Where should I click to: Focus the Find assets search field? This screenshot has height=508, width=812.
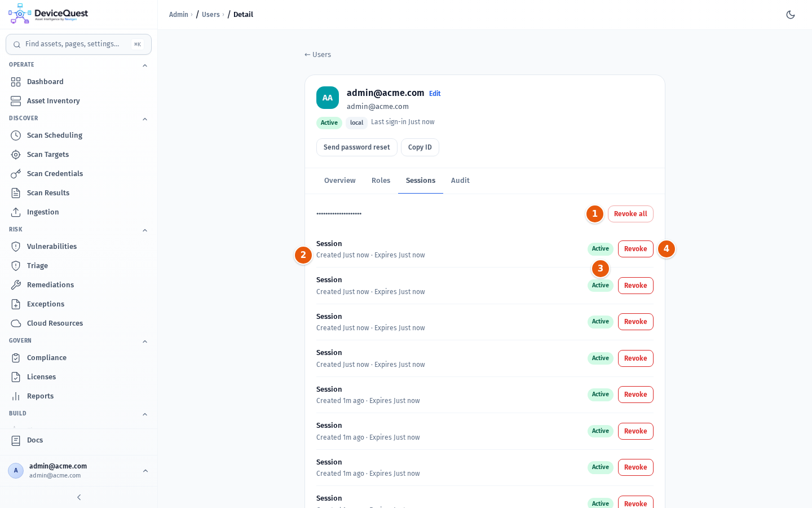pyautogui.click(x=78, y=44)
